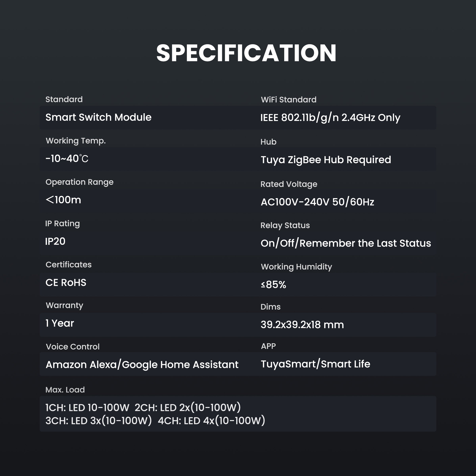Select the TuyaSmart/Smart Life app value
The width and height of the screenshot is (476, 476).
click(x=315, y=364)
